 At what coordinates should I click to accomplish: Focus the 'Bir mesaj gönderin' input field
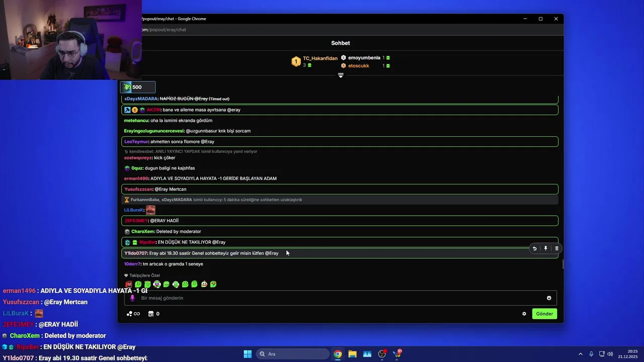(340, 298)
